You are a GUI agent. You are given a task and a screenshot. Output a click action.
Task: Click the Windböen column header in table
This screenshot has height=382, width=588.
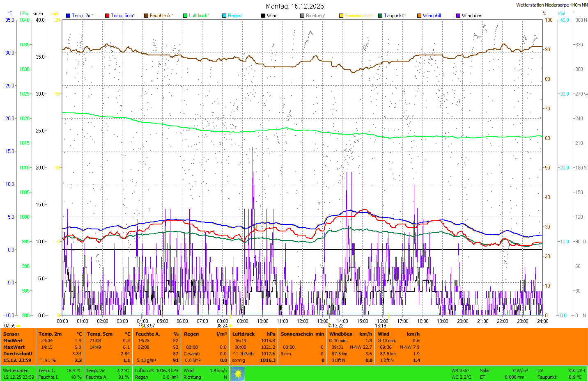(341, 334)
